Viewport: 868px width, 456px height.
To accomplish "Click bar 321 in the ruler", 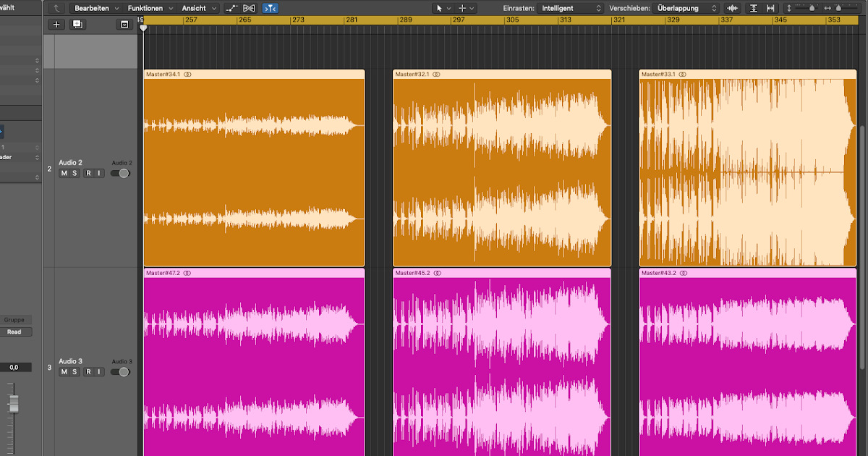I will pos(619,20).
